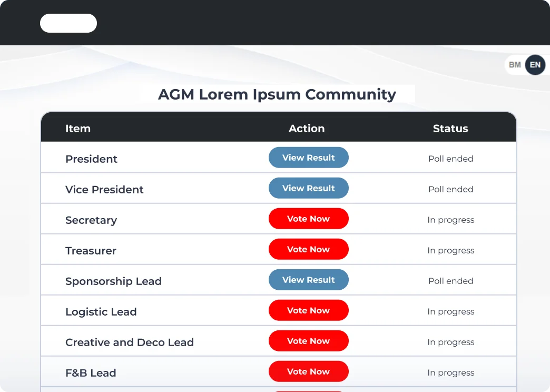Click the AGM Lorem Ipsum Community title

pyautogui.click(x=277, y=94)
